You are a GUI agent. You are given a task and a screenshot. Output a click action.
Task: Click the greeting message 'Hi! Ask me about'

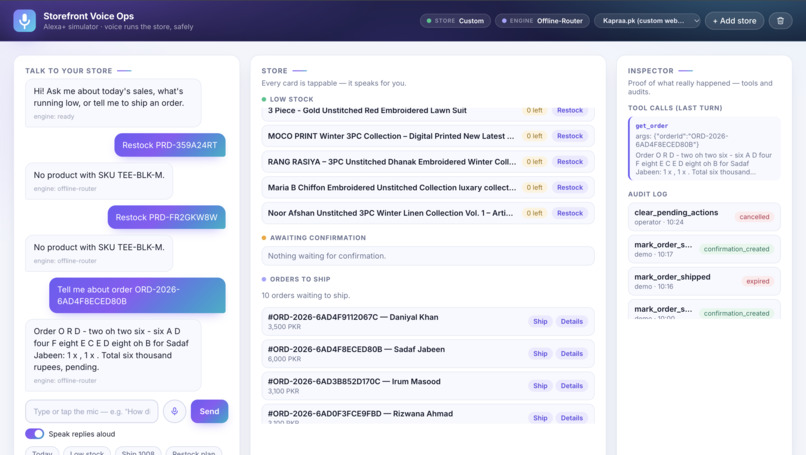coord(113,103)
